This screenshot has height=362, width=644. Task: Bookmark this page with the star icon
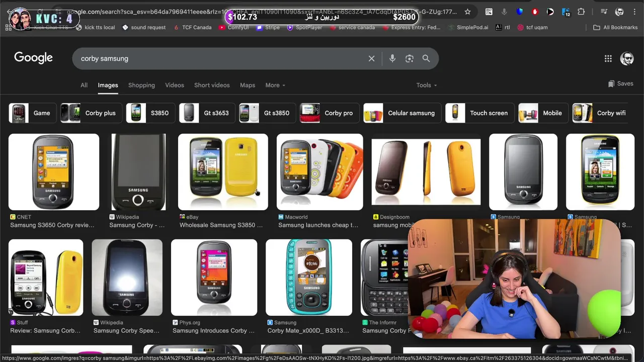[x=467, y=12]
